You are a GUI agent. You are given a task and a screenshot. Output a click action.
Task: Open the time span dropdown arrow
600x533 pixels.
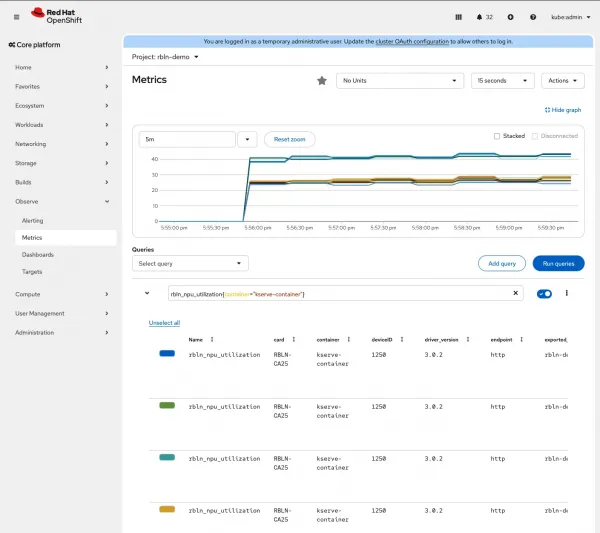[247, 139]
